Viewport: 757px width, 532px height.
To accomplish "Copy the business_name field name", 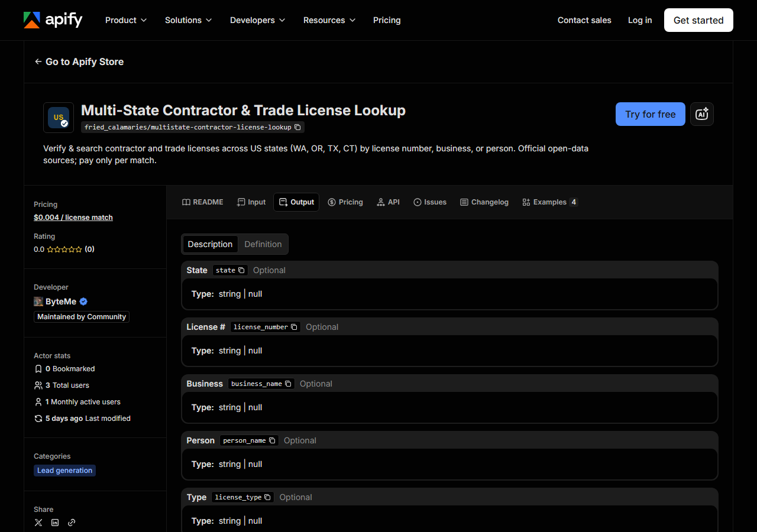I will 288,384.
